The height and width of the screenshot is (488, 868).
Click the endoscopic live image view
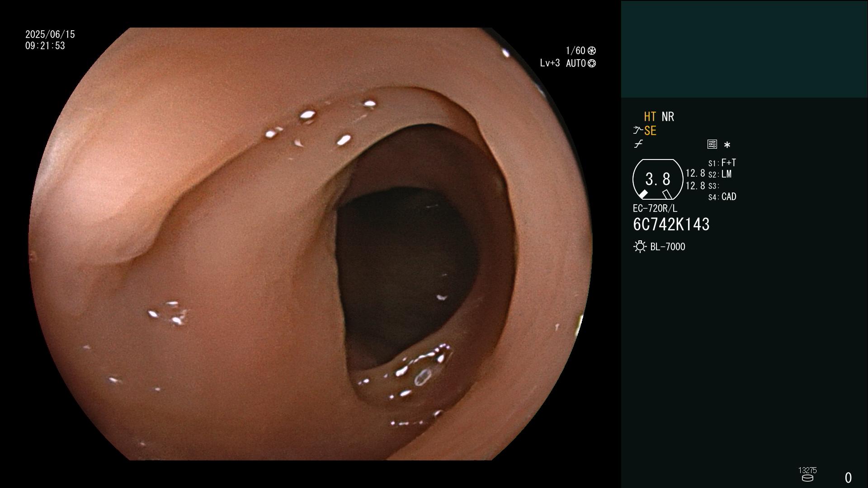(311, 244)
